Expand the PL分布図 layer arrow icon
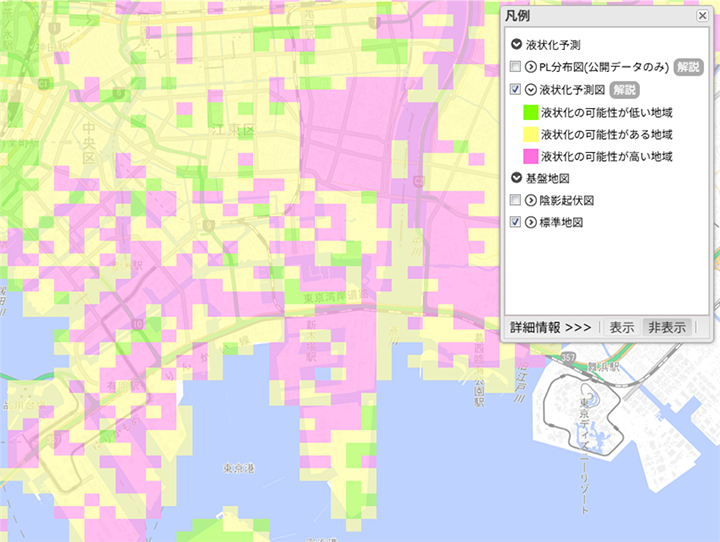This screenshot has width=720, height=542. [x=531, y=67]
